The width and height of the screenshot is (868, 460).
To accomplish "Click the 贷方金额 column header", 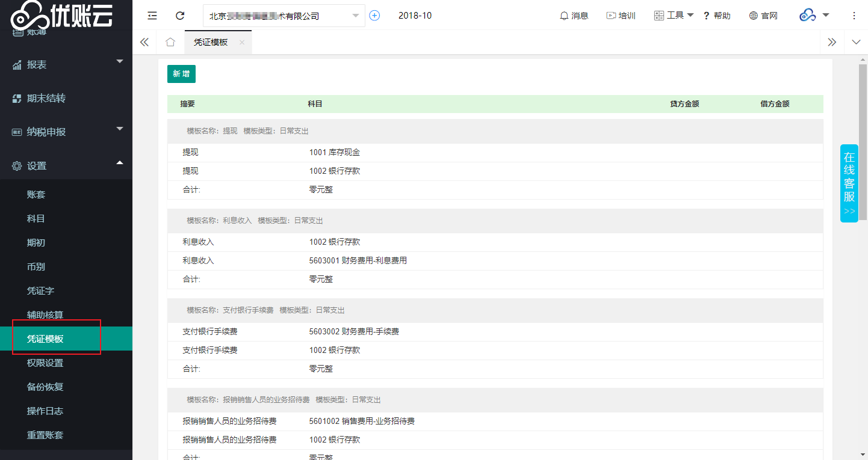I will click(684, 104).
